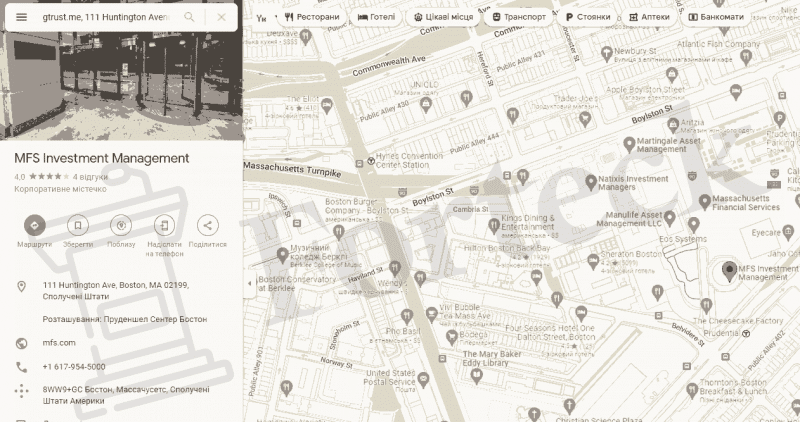Click the MFS Investment Management map pin
800x422 pixels.
(x=730, y=271)
